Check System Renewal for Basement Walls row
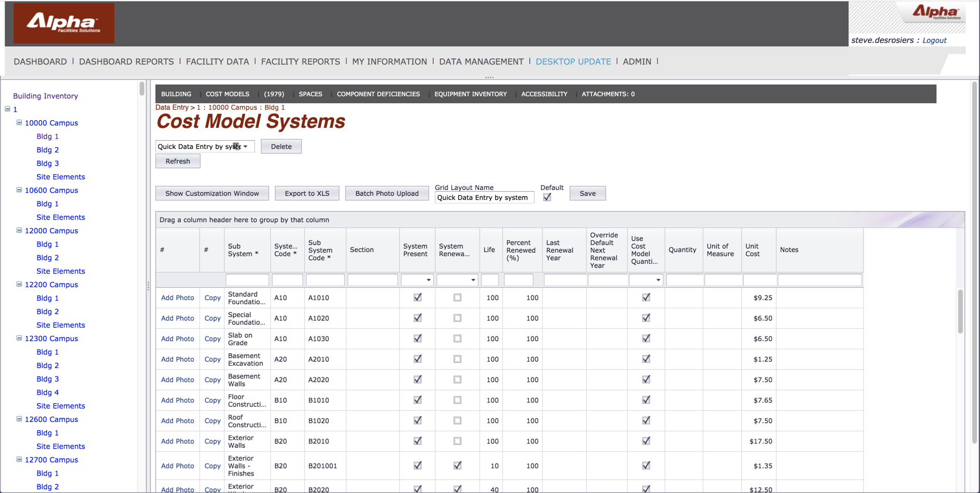 (457, 380)
